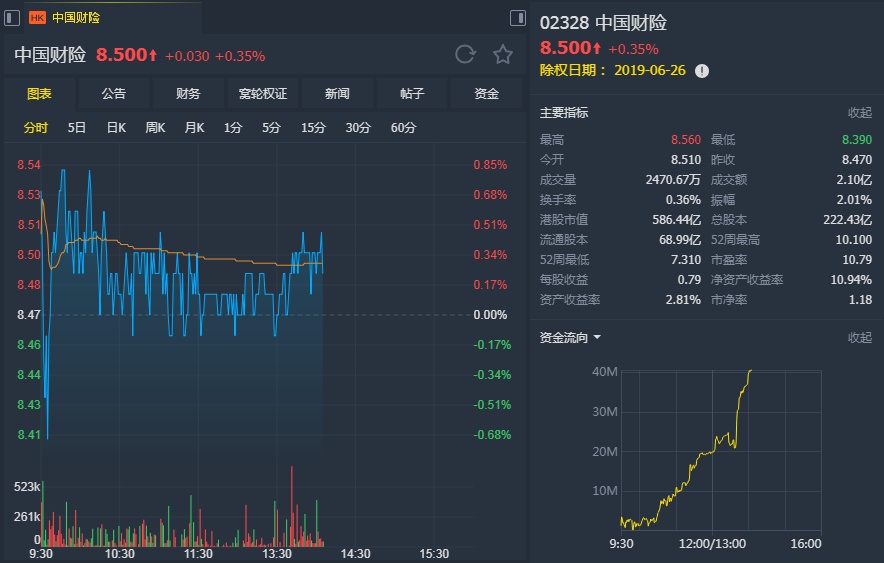Click the ex-dividend date info icon
The width and height of the screenshot is (884, 563).
[702, 71]
